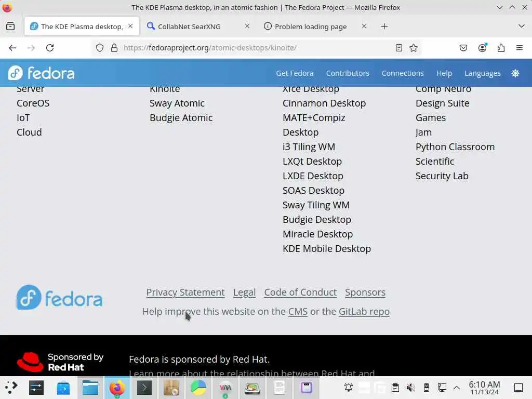Screen dimensions: 532x399
Task: Open Languages menu
Action: 483,73
